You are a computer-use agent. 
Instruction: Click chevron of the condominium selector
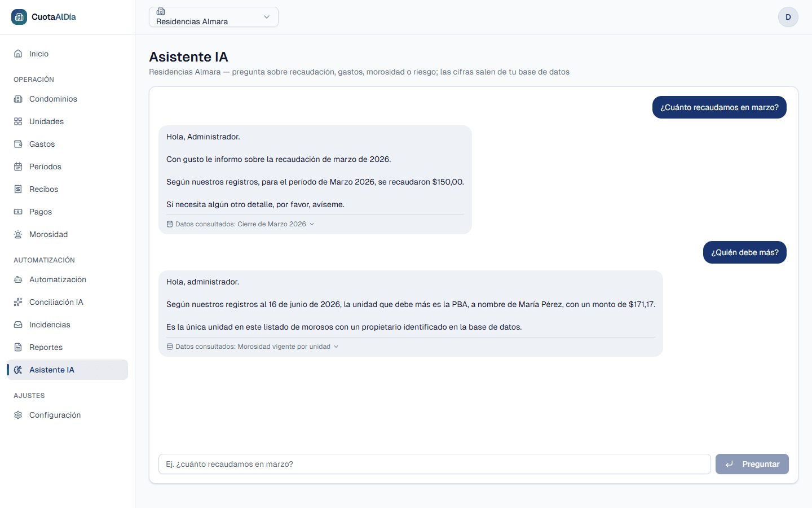[267, 17]
